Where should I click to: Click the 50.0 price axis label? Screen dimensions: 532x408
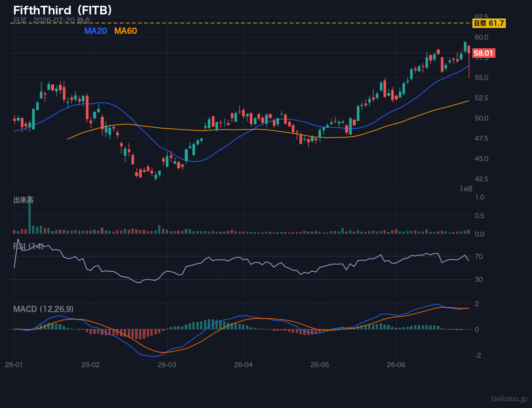481,118
